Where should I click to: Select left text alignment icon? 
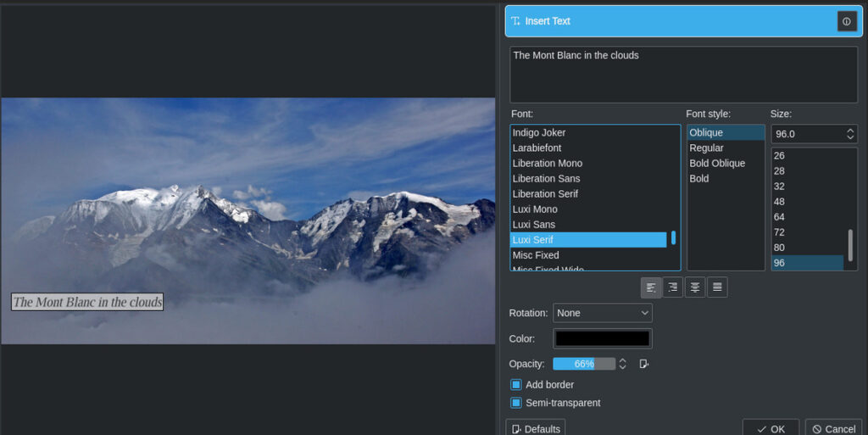coord(651,287)
